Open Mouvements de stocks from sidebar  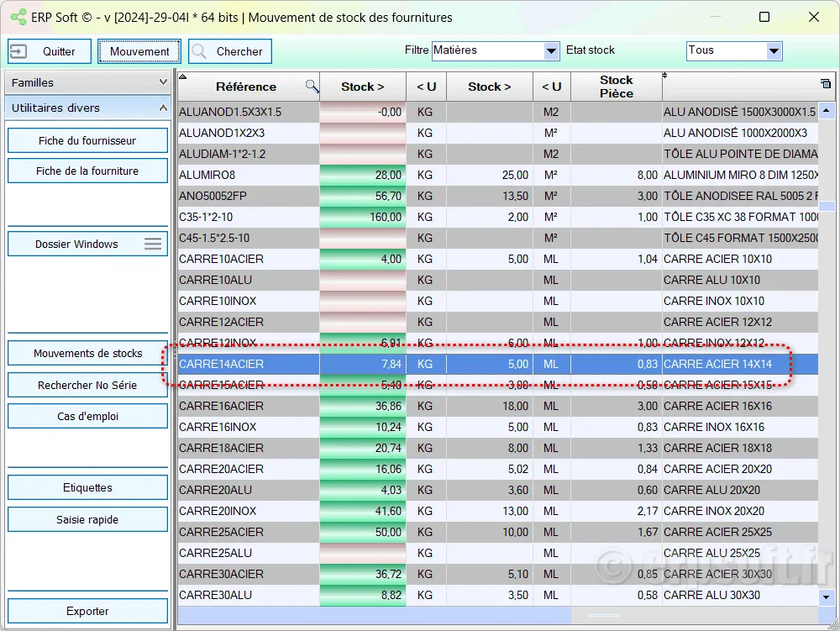pyautogui.click(x=87, y=354)
